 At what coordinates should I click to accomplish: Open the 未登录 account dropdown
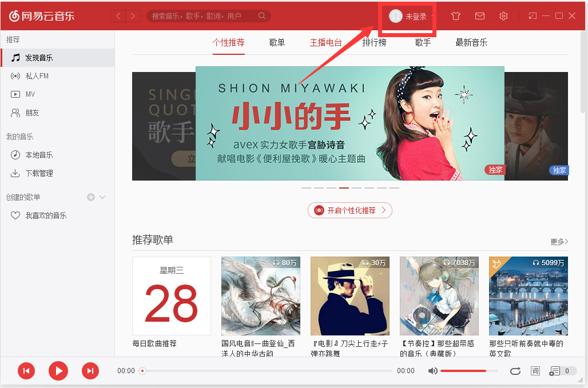click(411, 16)
